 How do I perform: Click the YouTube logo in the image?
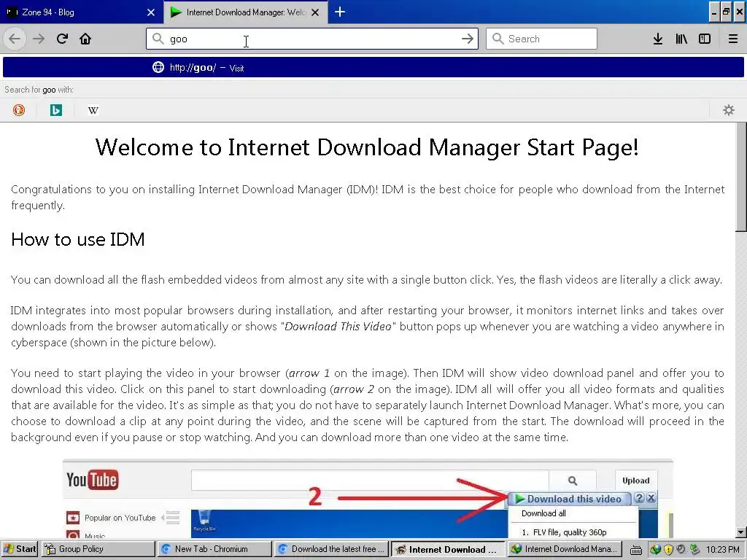pos(93,480)
